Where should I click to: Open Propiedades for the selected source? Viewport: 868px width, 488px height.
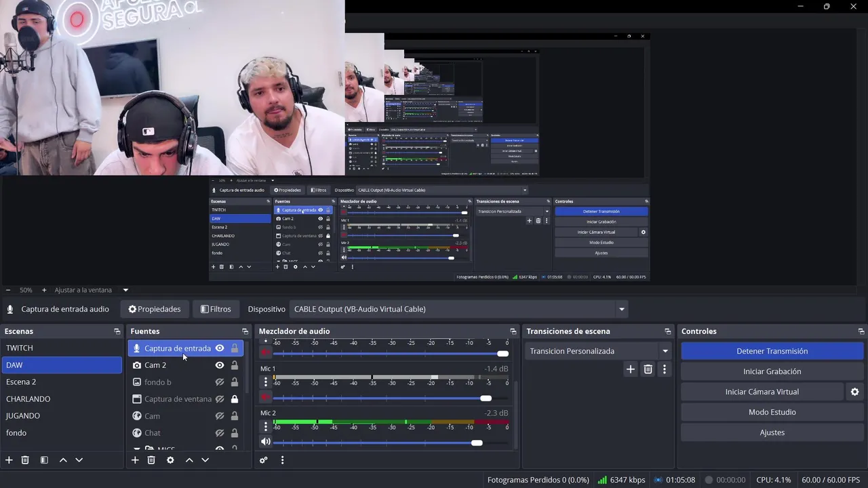155,309
